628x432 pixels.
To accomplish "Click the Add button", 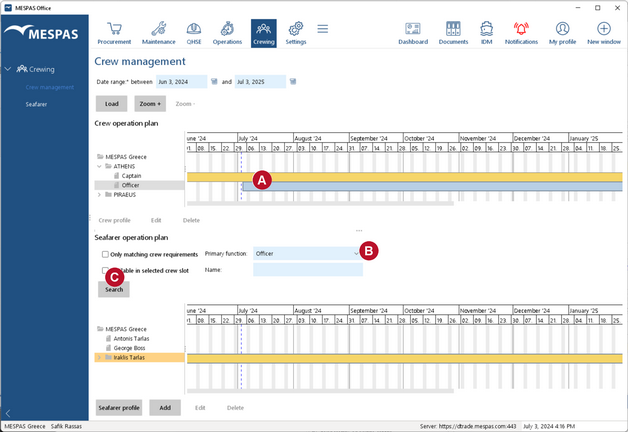I will (165, 408).
